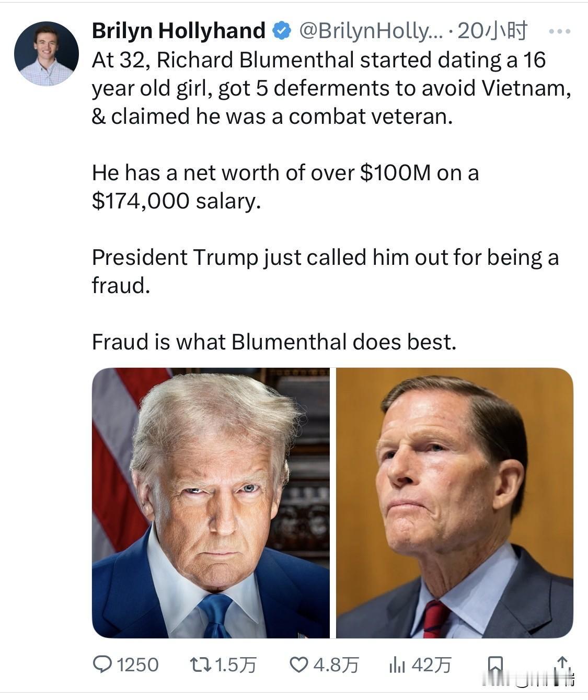The width and height of the screenshot is (588, 700).
Task: Open the view count analytics bars icon
Action: (x=398, y=664)
